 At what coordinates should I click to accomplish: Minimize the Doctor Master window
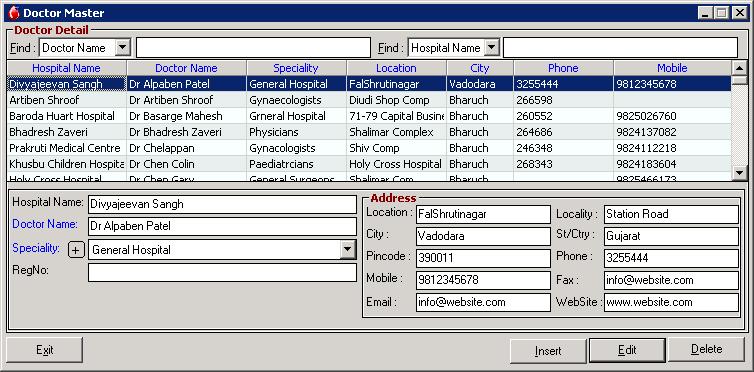pyautogui.click(x=705, y=13)
